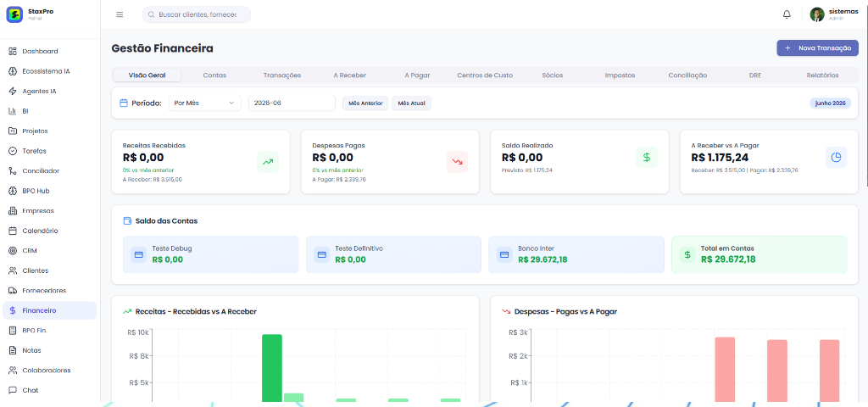Click the Colaboradores sidebar icon
868x407 pixels.
pyautogui.click(x=13, y=370)
